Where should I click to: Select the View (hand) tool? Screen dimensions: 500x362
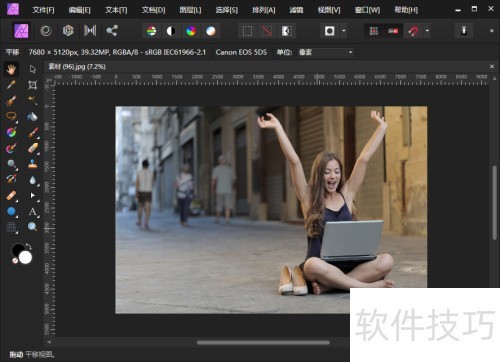[x=11, y=69]
